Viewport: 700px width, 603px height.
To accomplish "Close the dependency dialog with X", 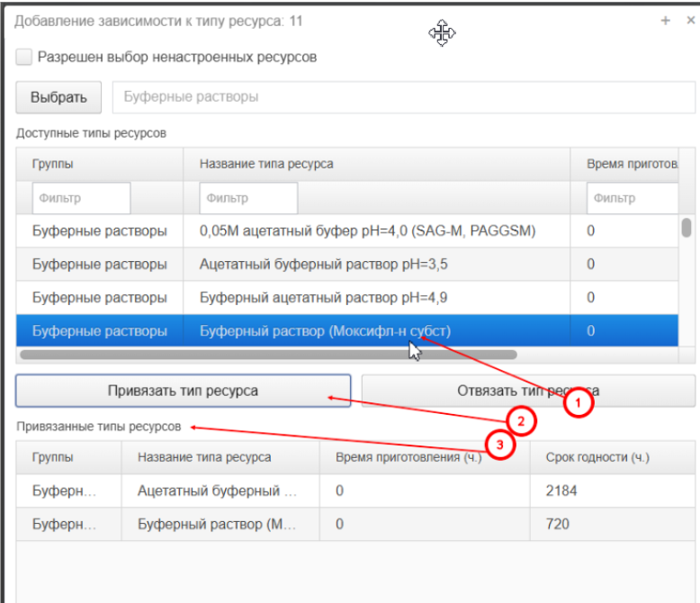I will [690, 20].
